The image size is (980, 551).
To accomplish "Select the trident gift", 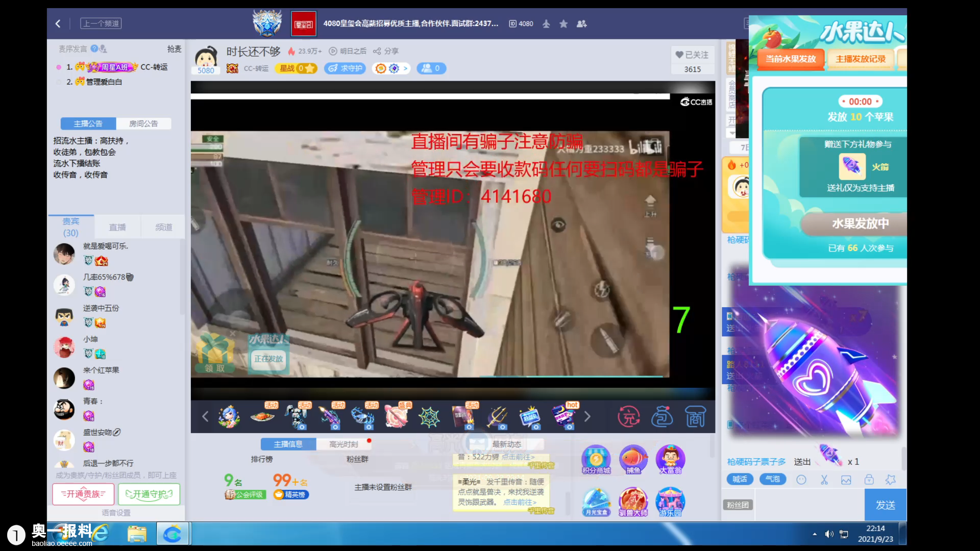I will (x=497, y=417).
